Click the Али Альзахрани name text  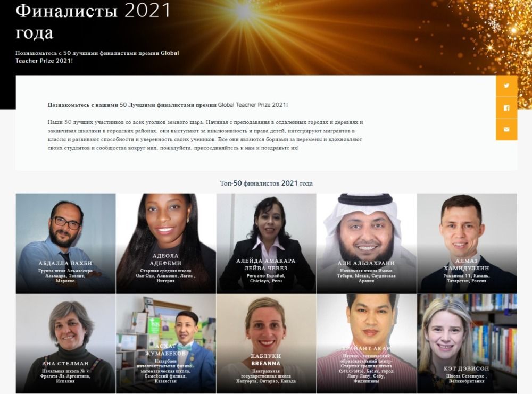[x=366, y=263]
